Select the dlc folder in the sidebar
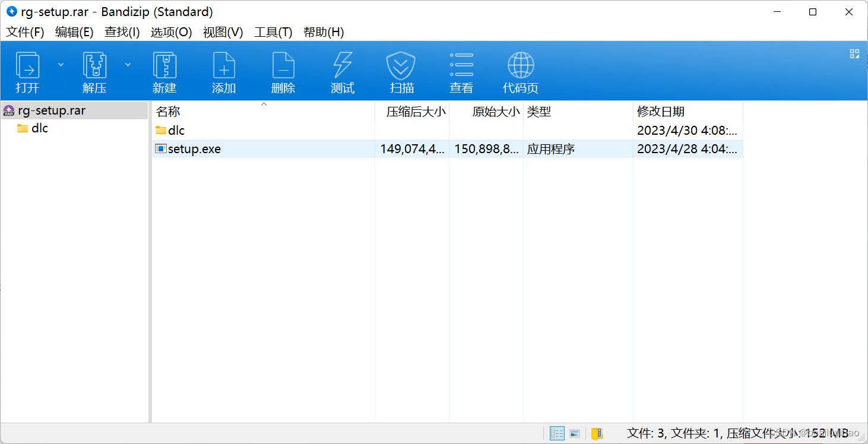 point(39,128)
